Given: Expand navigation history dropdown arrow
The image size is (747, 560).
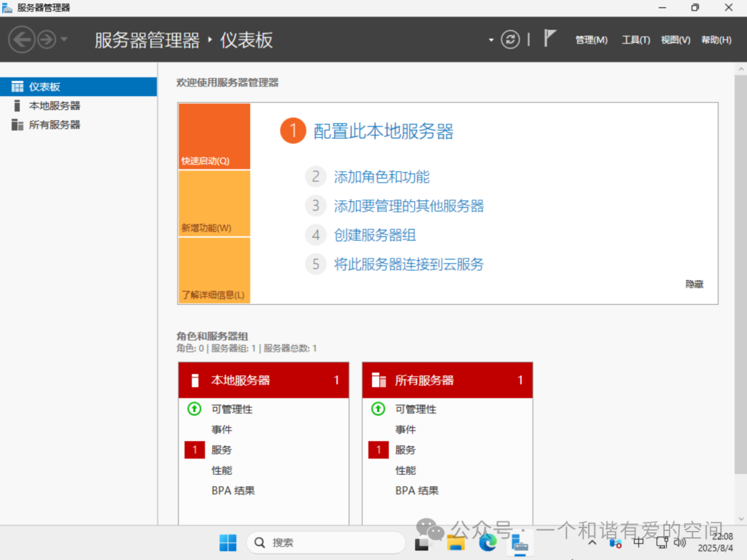Looking at the screenshot, I should pos(64,39).
